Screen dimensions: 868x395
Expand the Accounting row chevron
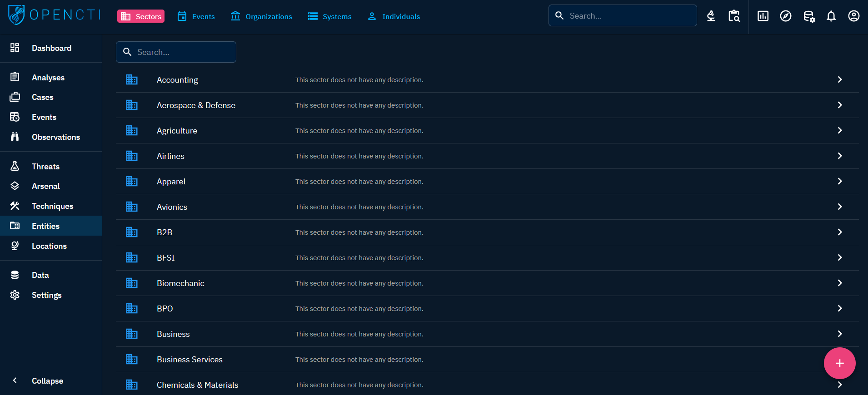(839, 80)
